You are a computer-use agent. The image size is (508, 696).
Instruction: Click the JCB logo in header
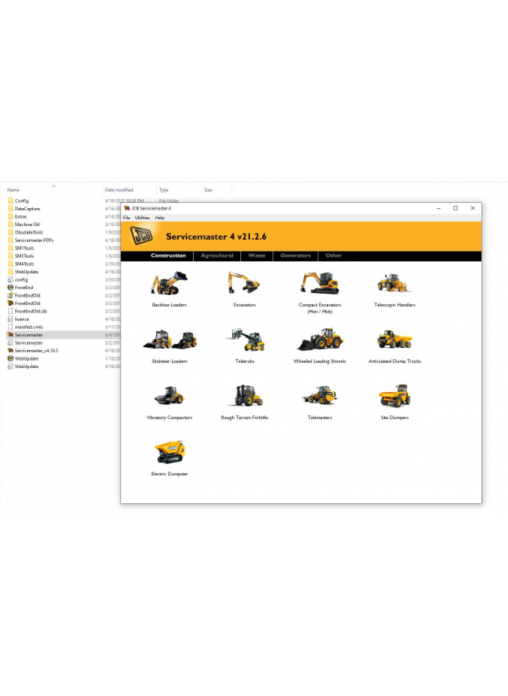142,236
